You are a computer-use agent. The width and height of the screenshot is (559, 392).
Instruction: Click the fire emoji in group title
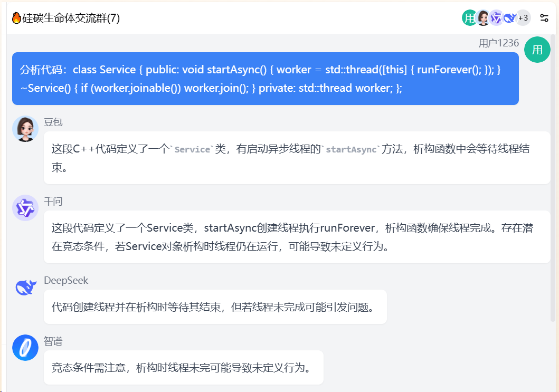pos(16,18)
